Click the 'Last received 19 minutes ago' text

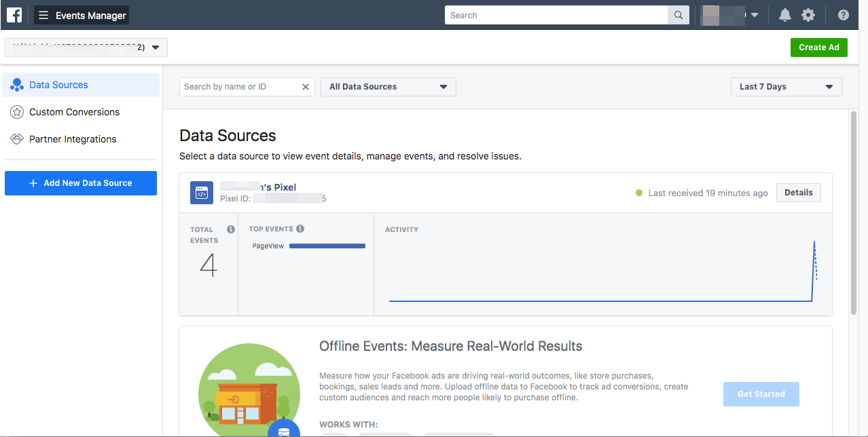[x=708, y=193]
